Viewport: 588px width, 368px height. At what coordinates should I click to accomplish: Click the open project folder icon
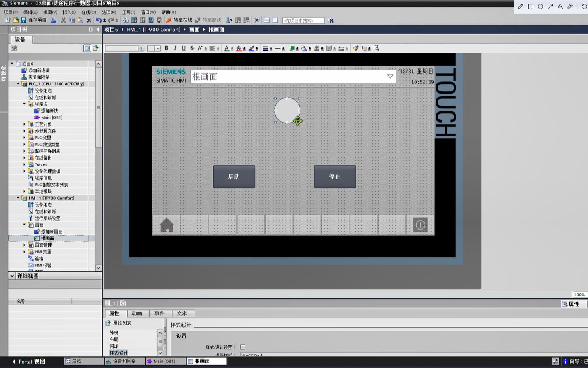[15, 20]
